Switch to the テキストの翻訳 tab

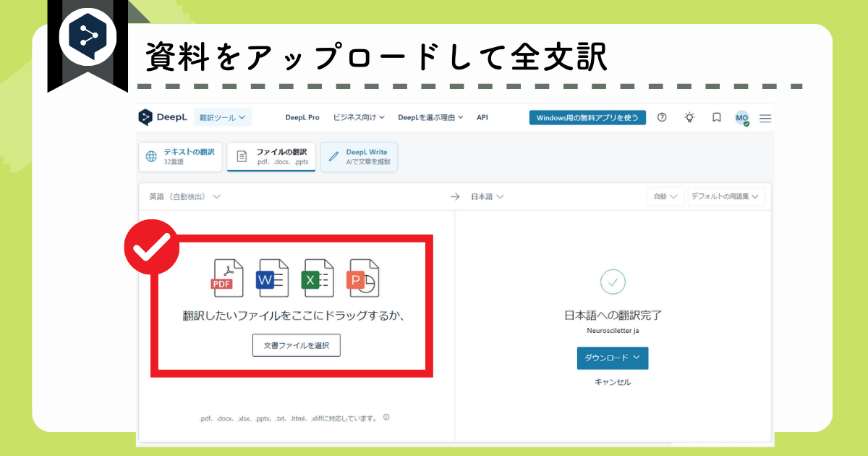[x=180, y=156]
